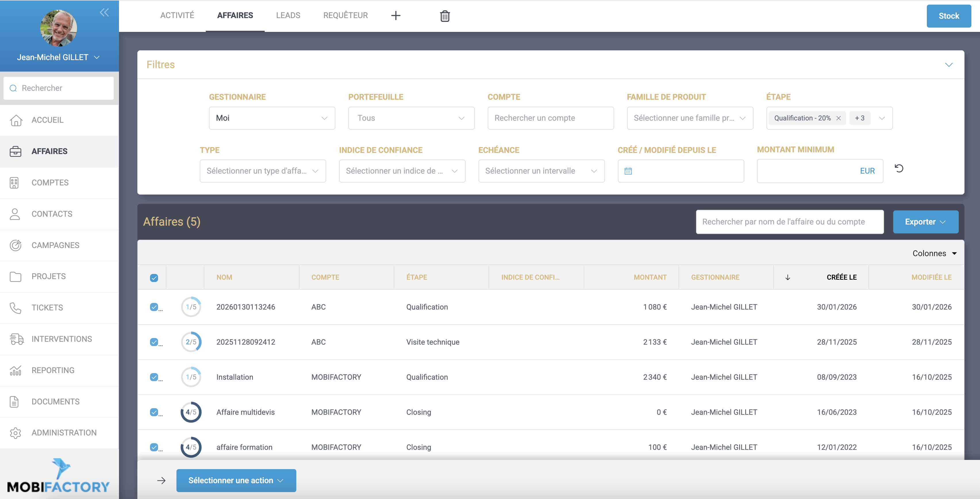Click the reset filters circular arrow icon
This screenshot has height=499, width=980.
pos(899,168)
